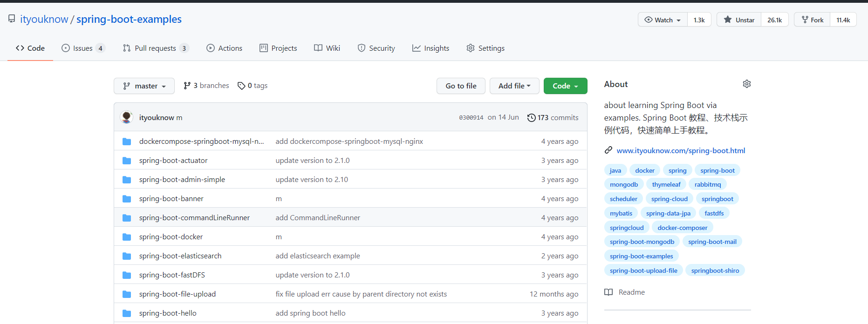This screenshot has height=324, width=868.
Task: Click the link icon beside website URL
Action: [608, 150]
